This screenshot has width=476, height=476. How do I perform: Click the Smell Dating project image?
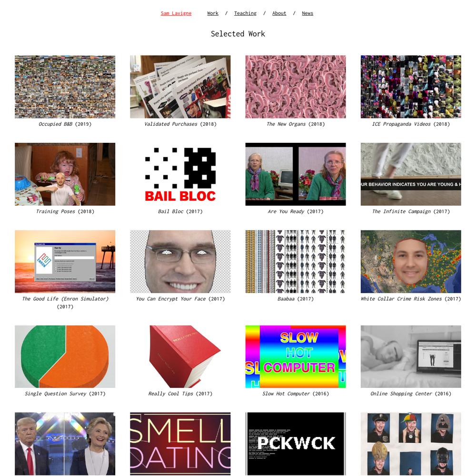(x=180, y=444)
